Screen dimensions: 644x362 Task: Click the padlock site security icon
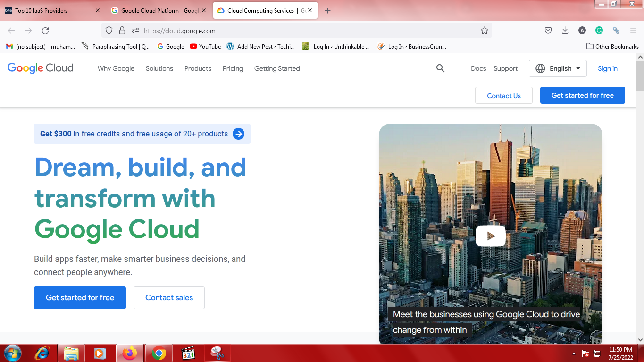tap(122, 30)
